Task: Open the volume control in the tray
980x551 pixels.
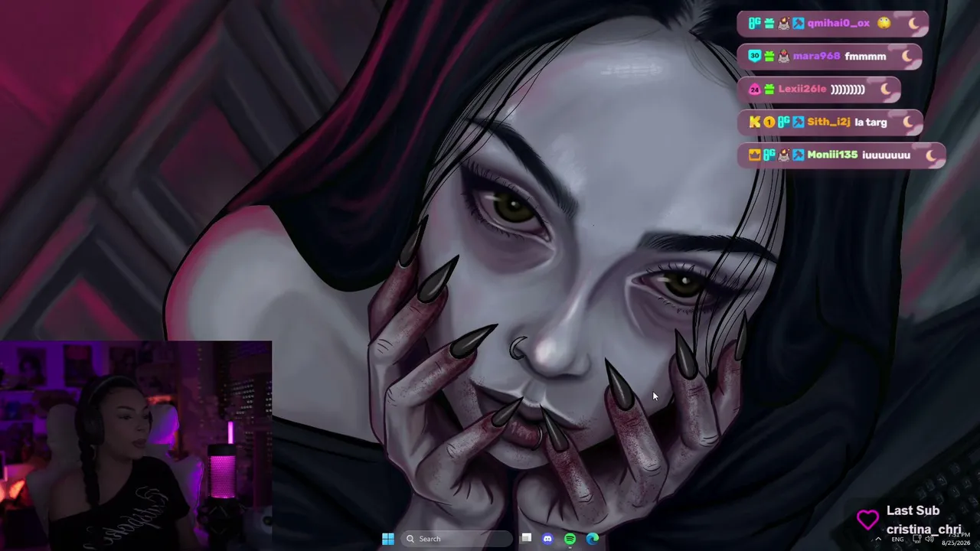Action: point(929,539)
